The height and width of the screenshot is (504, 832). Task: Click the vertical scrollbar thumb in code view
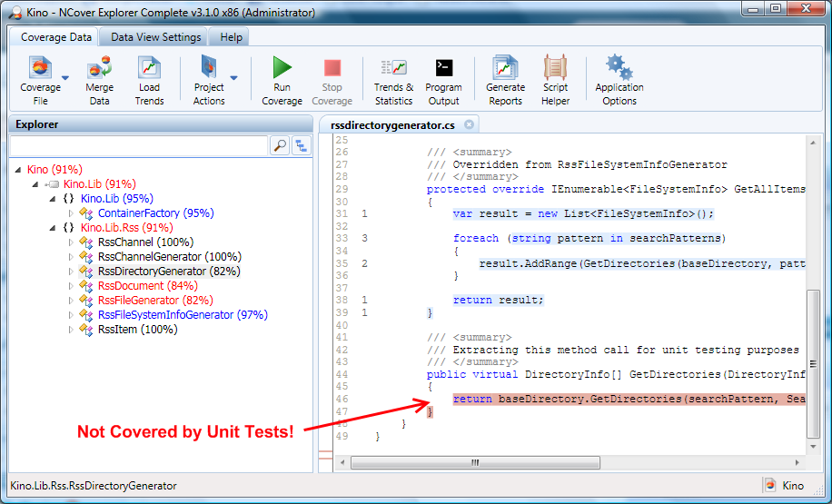pos(813,364)
